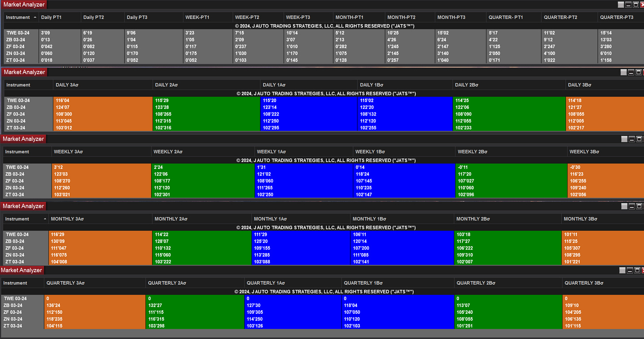Click the WEEKLY 3Bσ column header
The width and height of the screenshot is (644, 339).
tap(606, 152)
